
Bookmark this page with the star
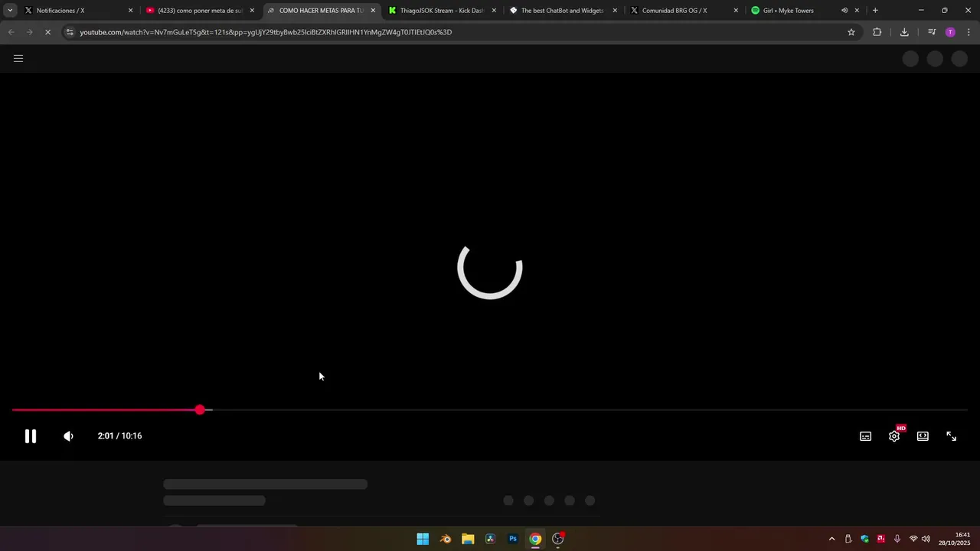coord(851,32)
